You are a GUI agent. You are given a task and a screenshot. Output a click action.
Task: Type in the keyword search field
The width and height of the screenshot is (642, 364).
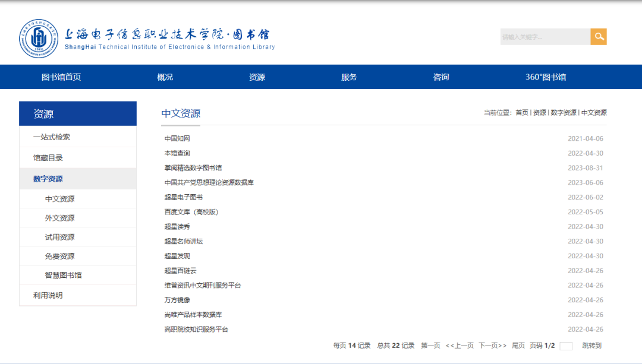click(545, 37)
